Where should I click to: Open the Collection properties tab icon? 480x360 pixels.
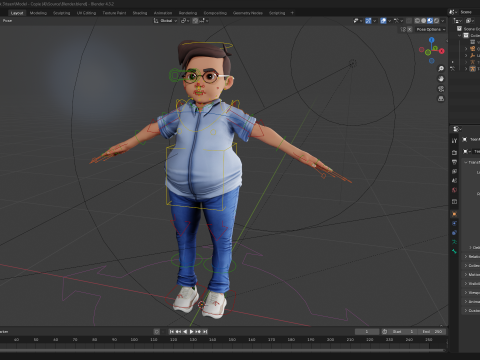point(454,202)
